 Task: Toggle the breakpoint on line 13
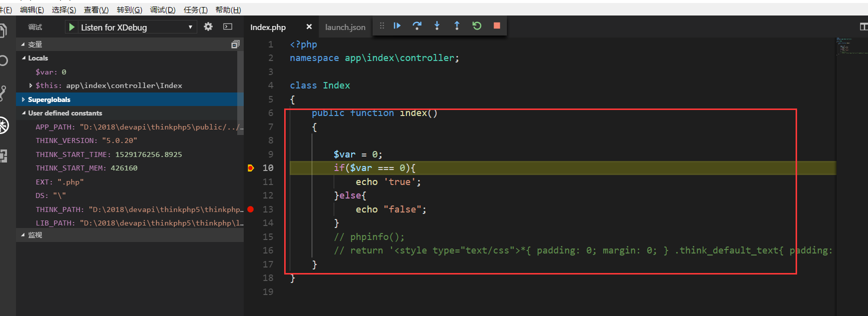click(x=251, y=209)
